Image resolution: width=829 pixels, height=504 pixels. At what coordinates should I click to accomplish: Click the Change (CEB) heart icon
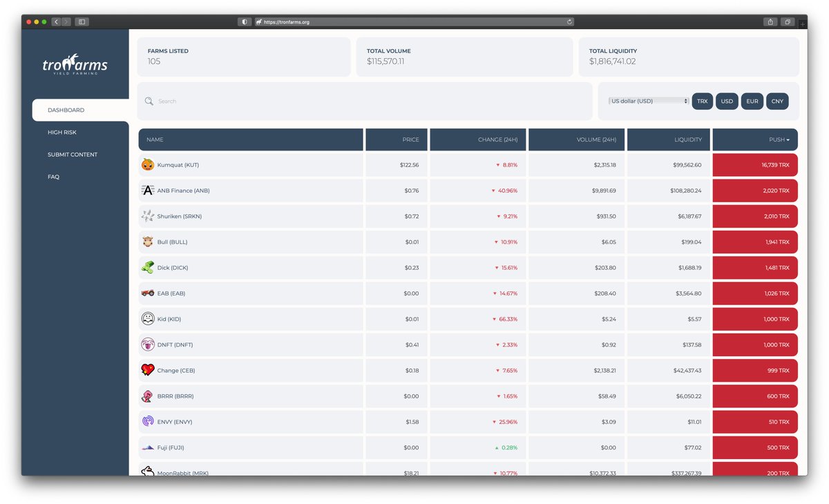pyautogui.click(x=147, y=370)
